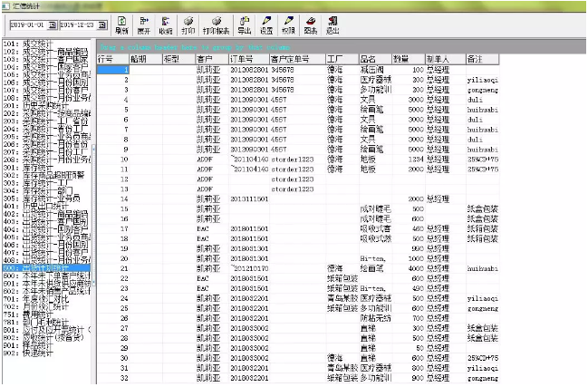Select report 781 部门毛利统计
The image size is (588, 387).
pyautogui.click(x=35, y=322)
